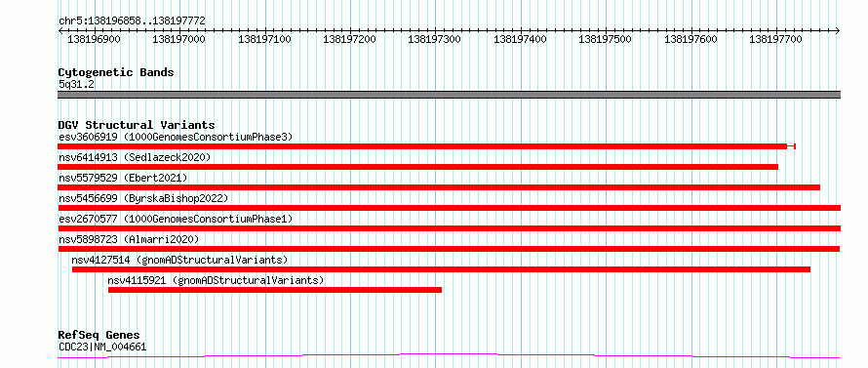Click the red bar of nsv5898723

[449, 249]
